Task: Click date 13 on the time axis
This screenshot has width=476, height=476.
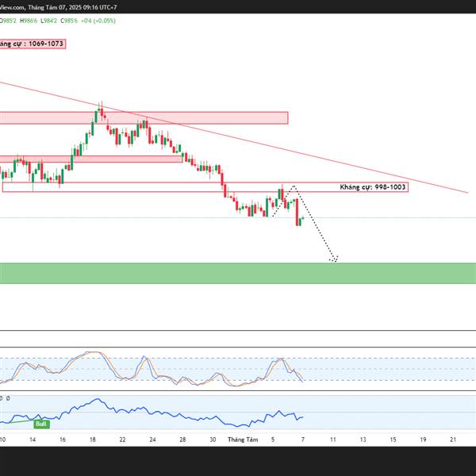Action: pyautogui.click(x=363, y=440)
